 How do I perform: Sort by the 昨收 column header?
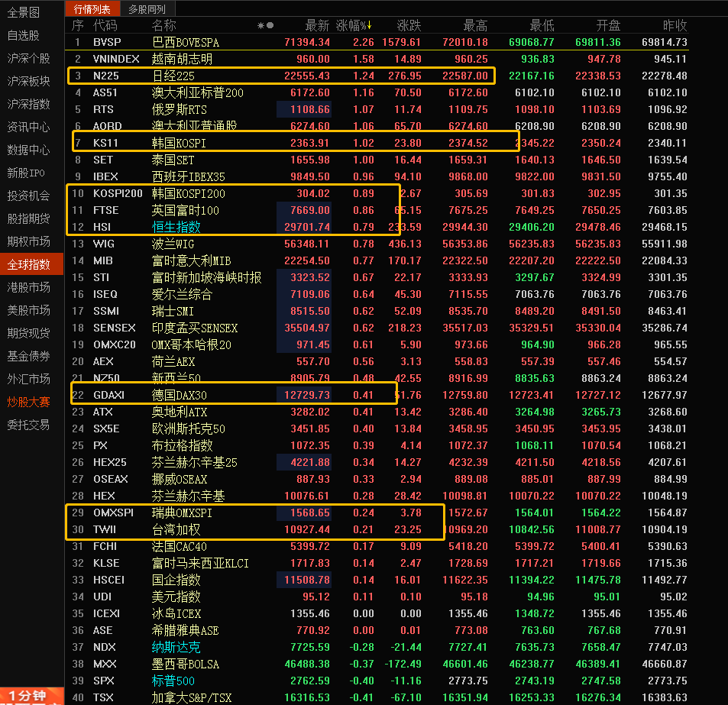(x=675, y=26)
